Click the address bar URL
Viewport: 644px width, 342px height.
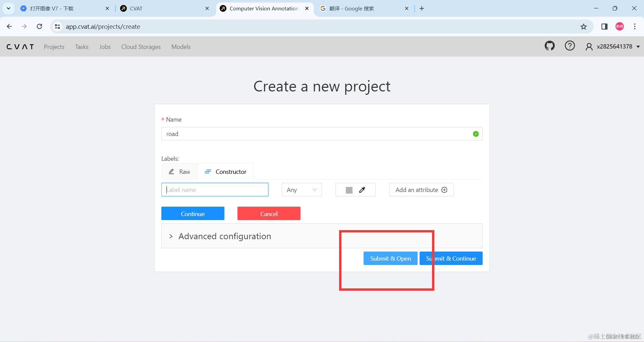[103, 26]
